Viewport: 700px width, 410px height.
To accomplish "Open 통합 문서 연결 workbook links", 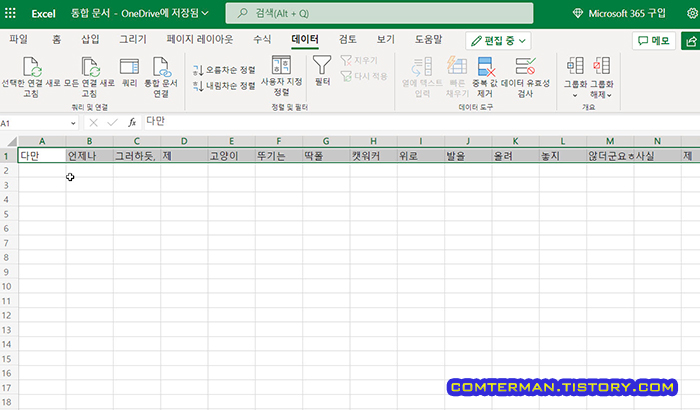I will (161, 77).
